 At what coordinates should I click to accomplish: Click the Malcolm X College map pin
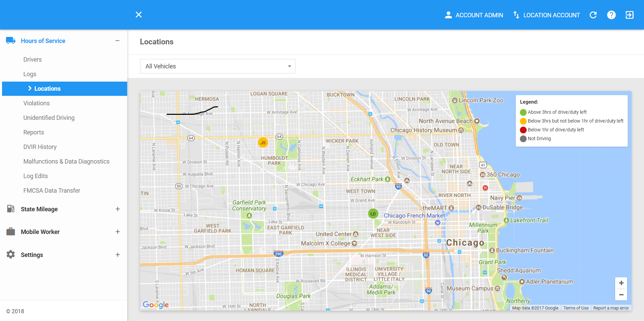354,243
